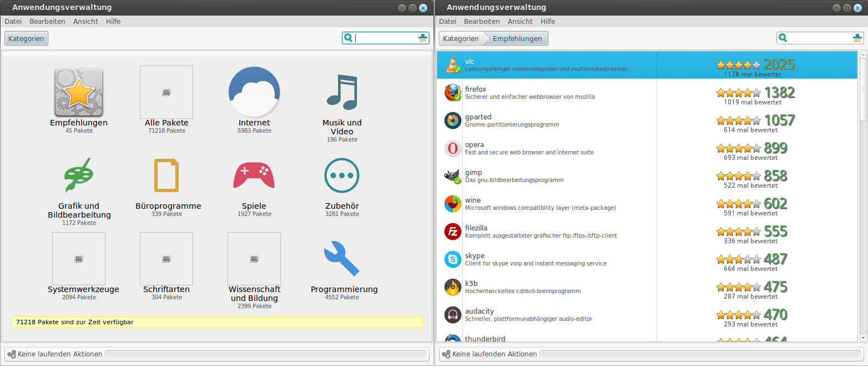Click the skype app icon
The image size is (868, 367).
453,259
